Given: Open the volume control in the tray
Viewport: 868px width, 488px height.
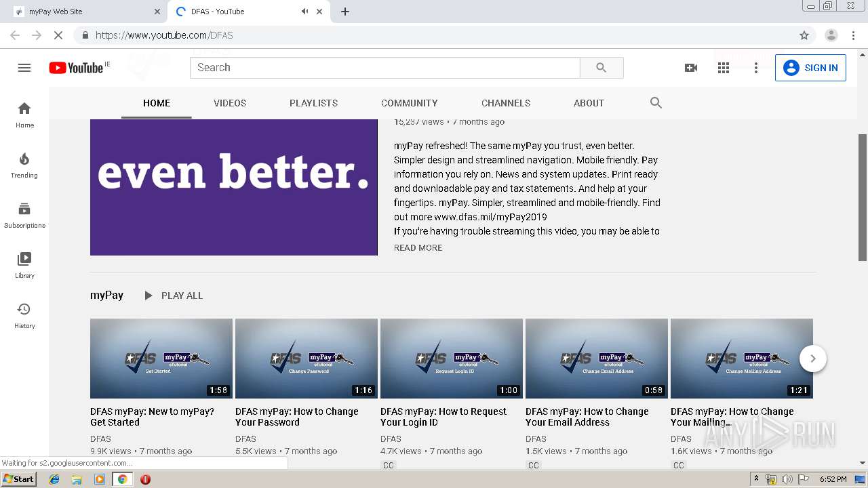Looking at the screenshot, I should tap(787, 479).
